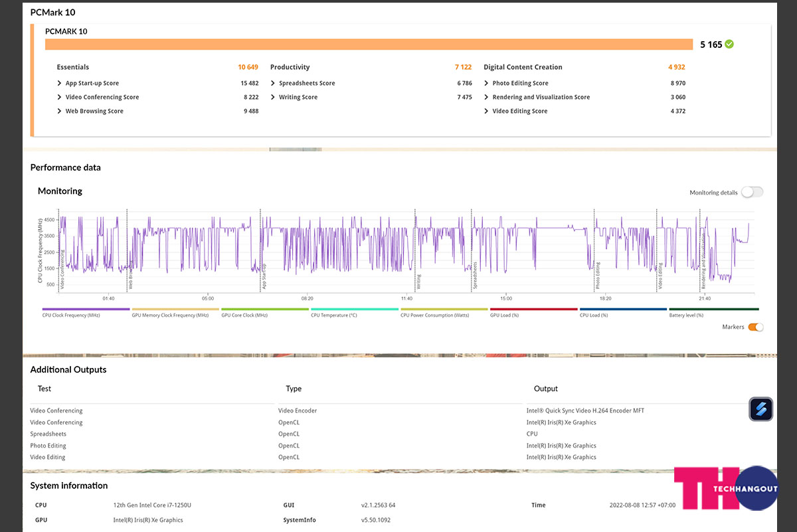Click the Productivity score 7 122
This screenshot has width=797, height=532.
coord(464,67)
